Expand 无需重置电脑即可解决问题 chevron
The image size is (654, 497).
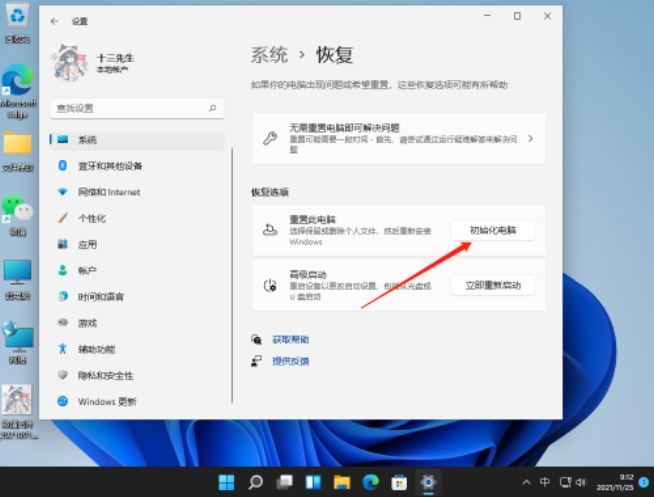[x=530, y=138]
